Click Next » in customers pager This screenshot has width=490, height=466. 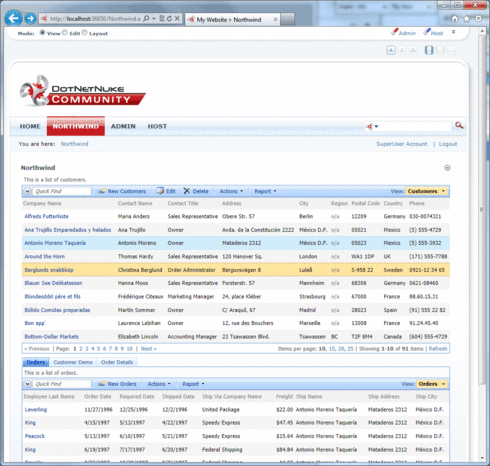[149, 349]
